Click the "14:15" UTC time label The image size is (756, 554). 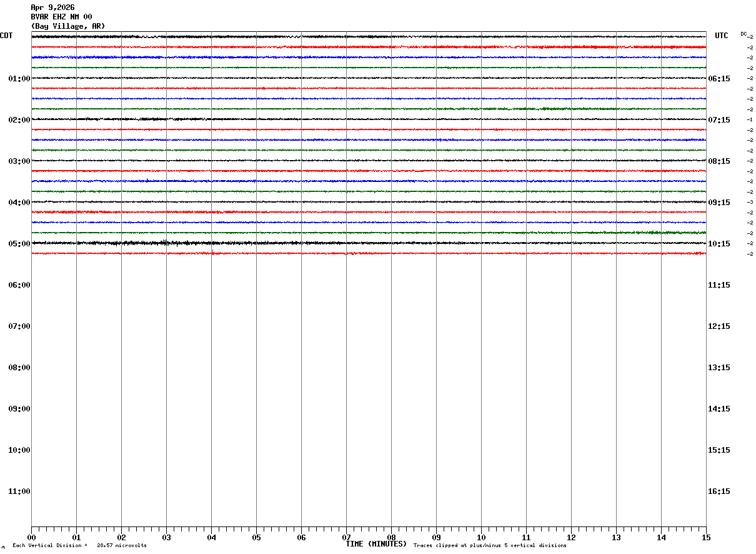tap(719, 409)
